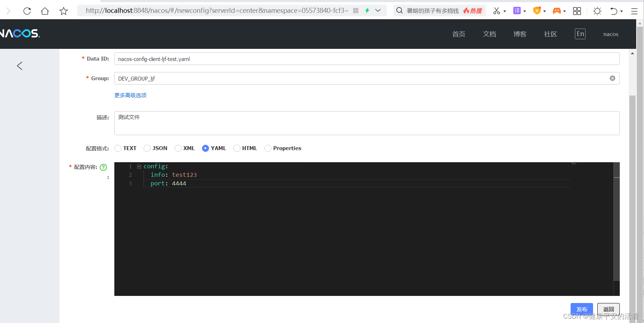Clear the Group field with x icon

click(612, 78)
